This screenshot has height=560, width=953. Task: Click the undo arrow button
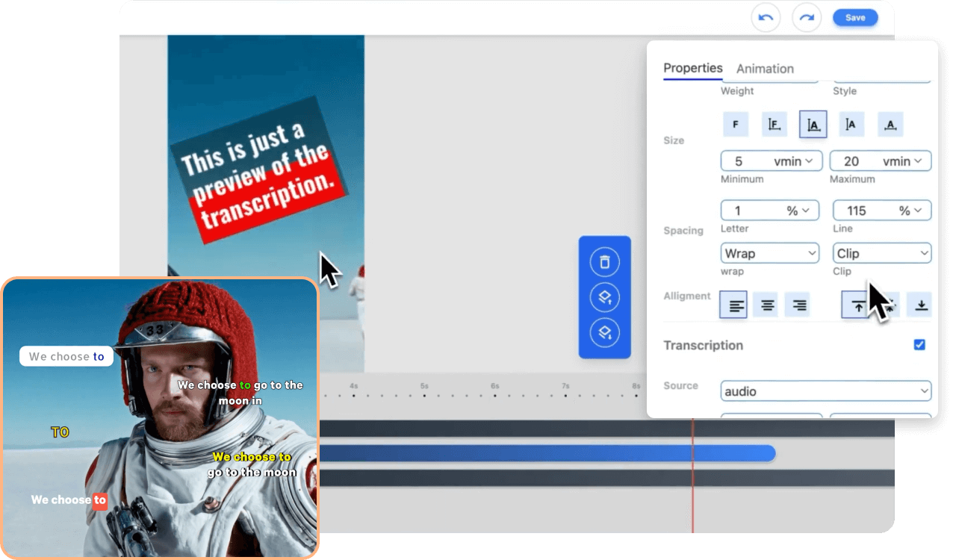(x=766, y=17)
